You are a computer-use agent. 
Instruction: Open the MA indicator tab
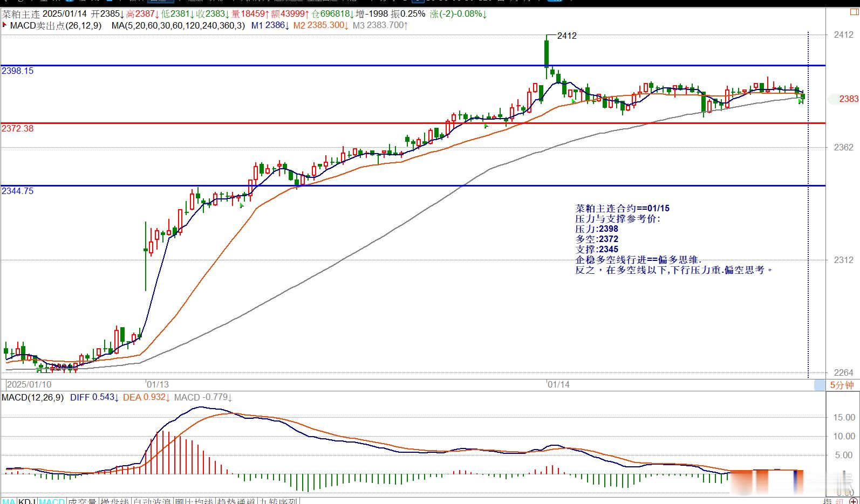click(9, 501)
